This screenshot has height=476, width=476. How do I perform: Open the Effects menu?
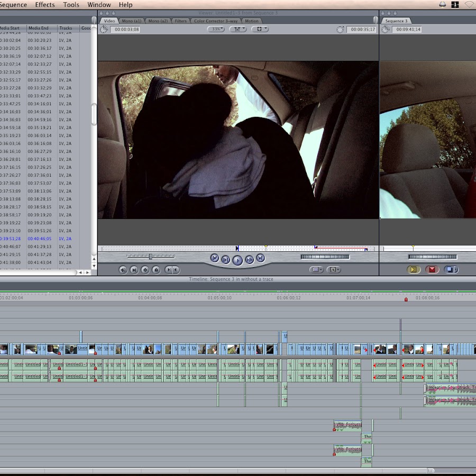point(45,5)
